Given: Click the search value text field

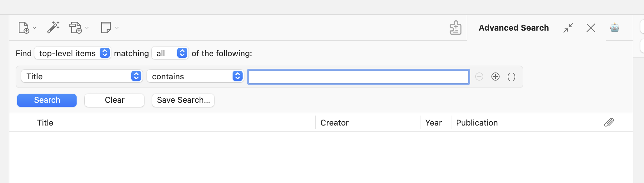Looking at the screenshot, I should 359,77.
